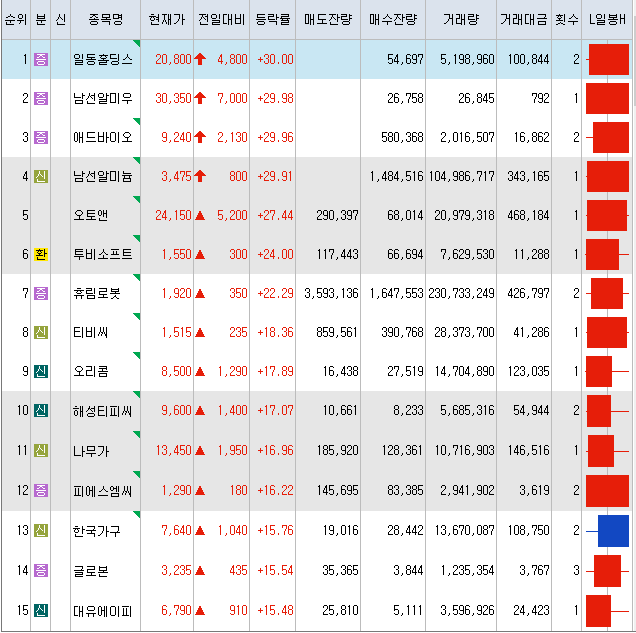Sort by 매수잔량 column header
636x633 pixels.
pos(393,19)
